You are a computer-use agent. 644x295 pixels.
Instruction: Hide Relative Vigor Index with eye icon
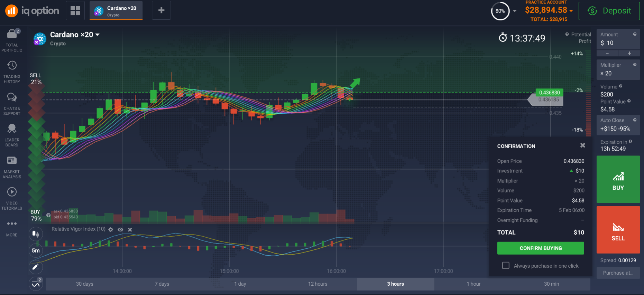tap(120, 230)
